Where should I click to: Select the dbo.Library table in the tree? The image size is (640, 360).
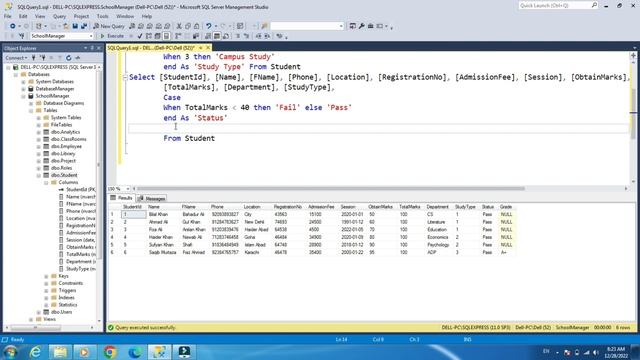coord(63,153)
